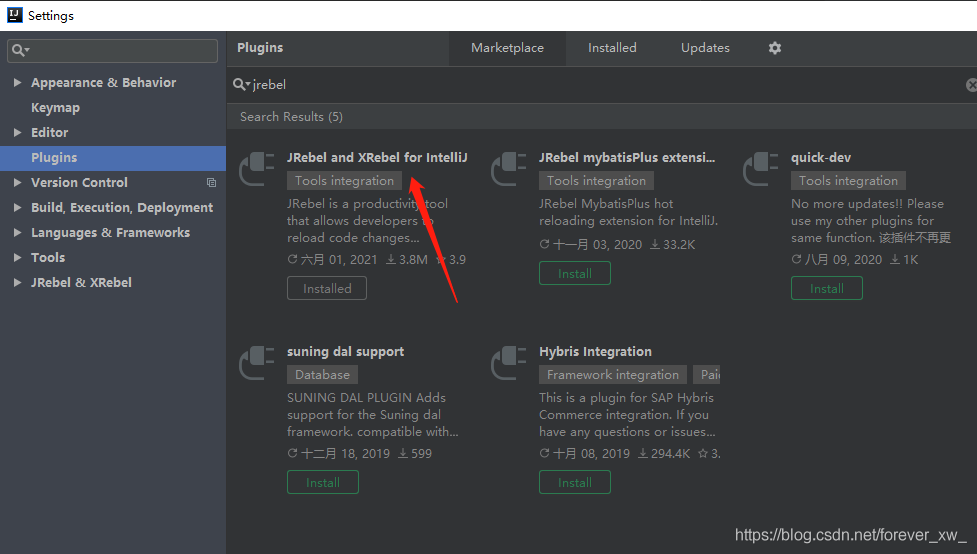The image size is (977, 554).
Task: Click the IntelliJ logo in title bar
Action: 14,15
